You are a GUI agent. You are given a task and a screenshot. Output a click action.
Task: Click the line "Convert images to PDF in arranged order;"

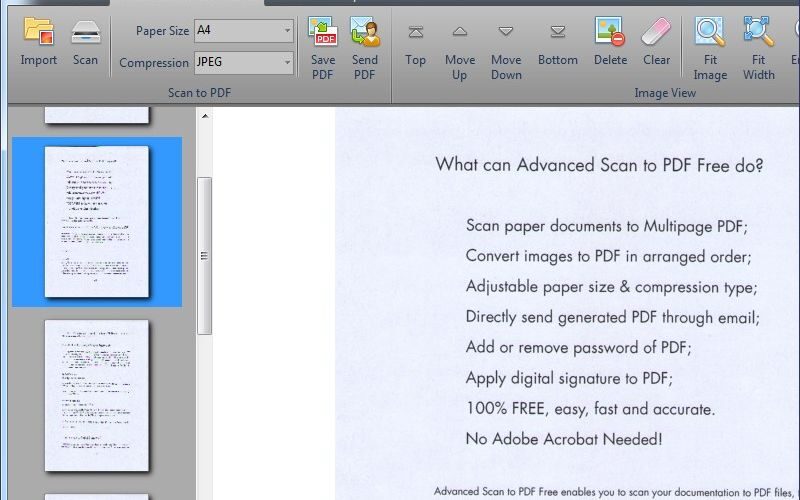pos(608,256)
